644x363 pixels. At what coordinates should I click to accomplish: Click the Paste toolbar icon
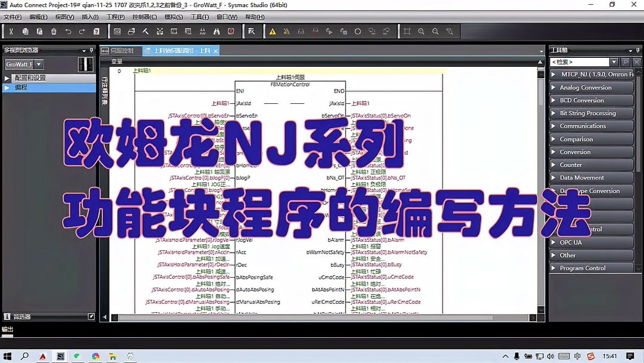tap(39, 31)
